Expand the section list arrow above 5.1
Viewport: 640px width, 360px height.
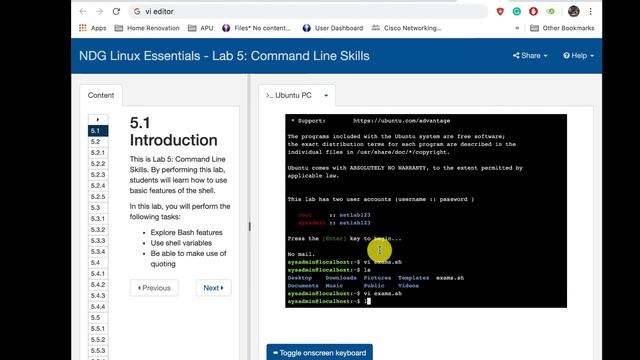coord(98,120)
